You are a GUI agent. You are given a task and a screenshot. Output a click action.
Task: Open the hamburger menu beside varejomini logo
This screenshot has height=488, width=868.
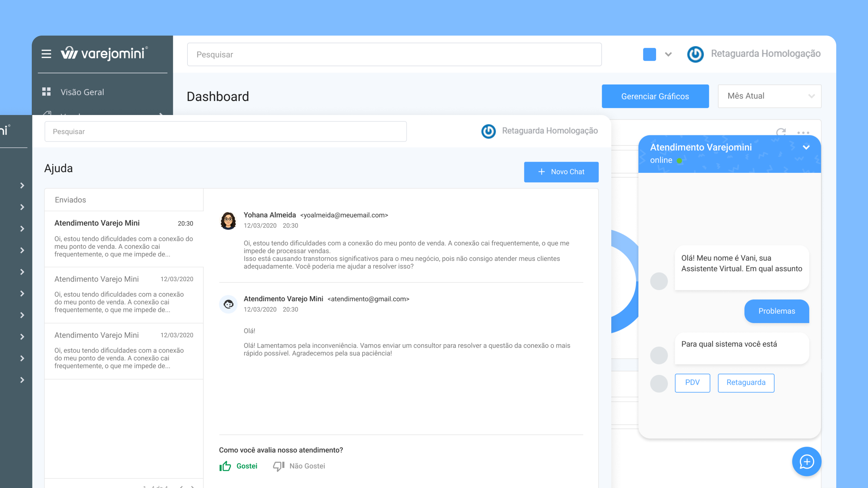[46, 54]
